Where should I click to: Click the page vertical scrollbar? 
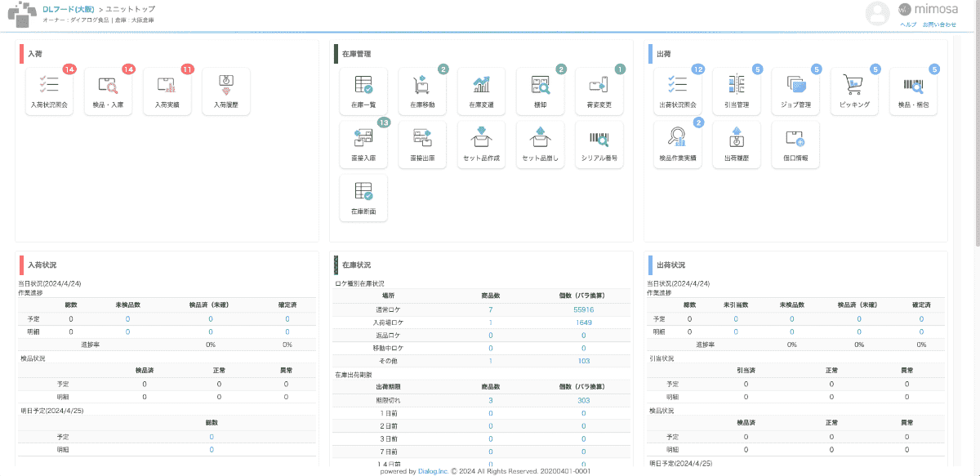[975, 122]
